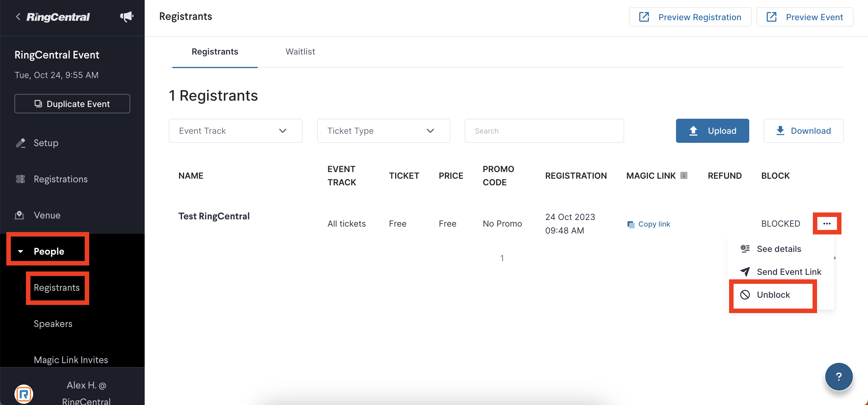This screenshot has width=868, height=405.
Task: Click the Setup pencil icon
Action: tap(20, 143)
